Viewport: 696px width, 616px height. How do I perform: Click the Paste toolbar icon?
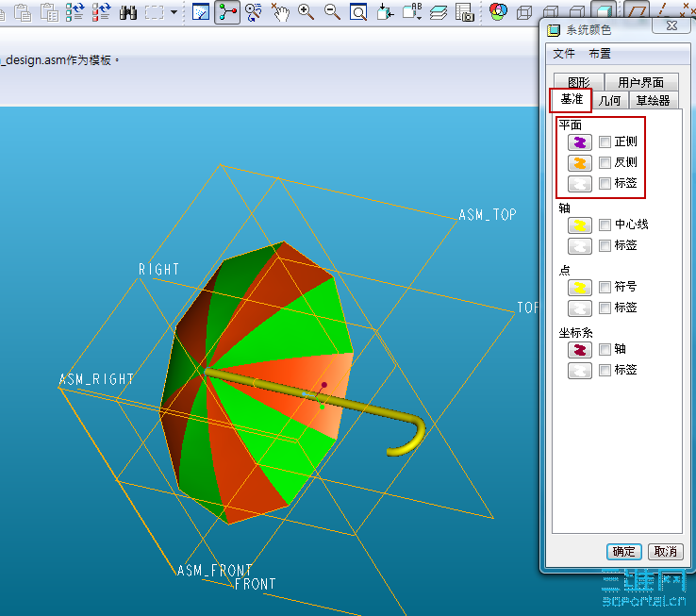[23, 12]
